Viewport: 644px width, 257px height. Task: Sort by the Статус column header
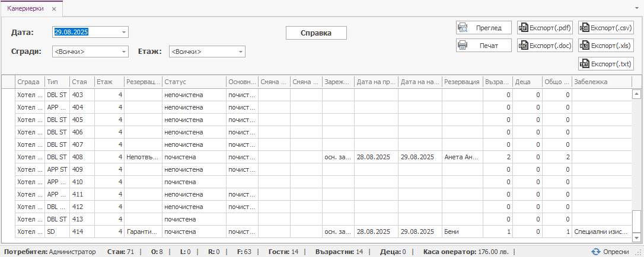(194, 82)
